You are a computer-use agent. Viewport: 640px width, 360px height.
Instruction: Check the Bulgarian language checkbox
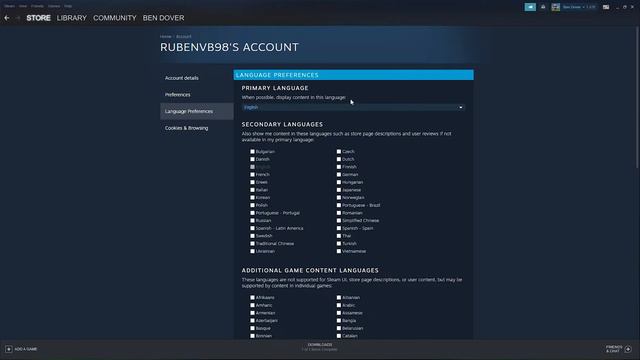coord(252,151)
